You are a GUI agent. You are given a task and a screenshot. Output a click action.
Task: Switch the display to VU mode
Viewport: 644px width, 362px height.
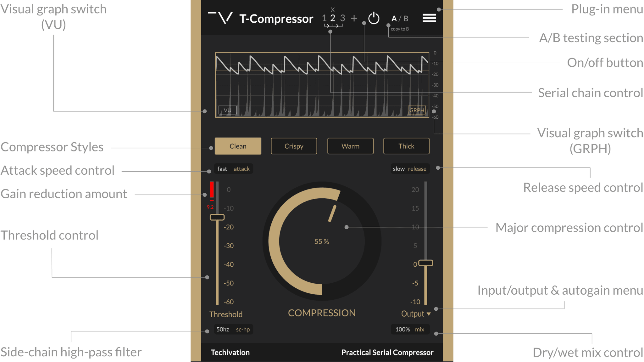click(x=228, y=110)
